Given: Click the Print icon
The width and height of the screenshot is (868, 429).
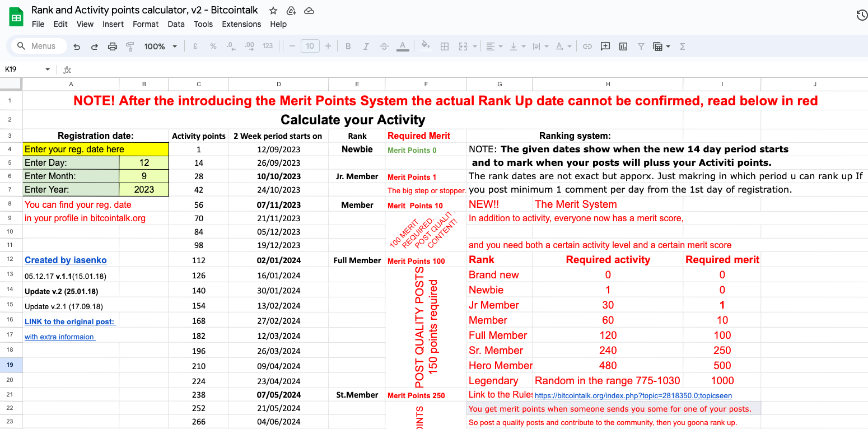Looking at the screenshot, I should [113, 46].
